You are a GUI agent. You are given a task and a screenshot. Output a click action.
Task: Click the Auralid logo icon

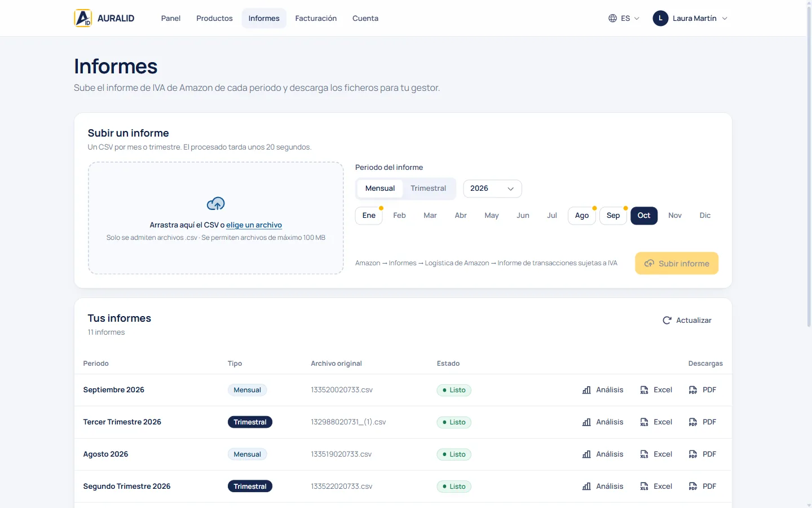tap(83, 18)
